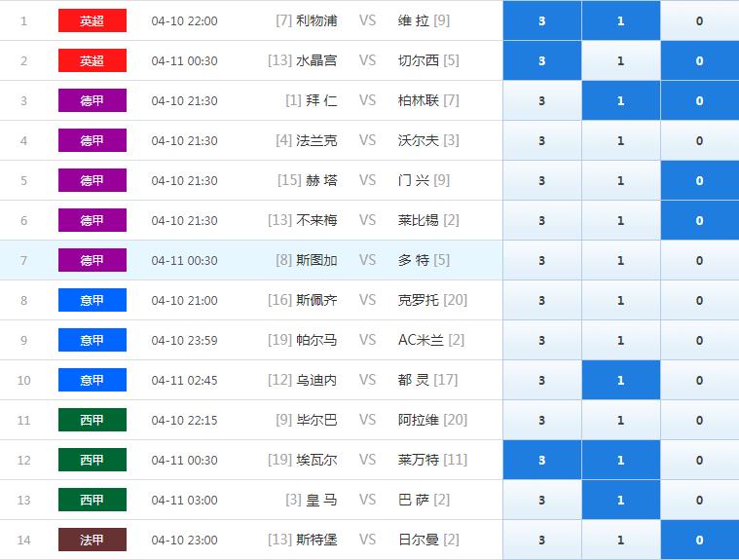The image size is (739, 560).
Task: Deselect 1 for 拜仁 vs 柏林联
Action: 621,100
